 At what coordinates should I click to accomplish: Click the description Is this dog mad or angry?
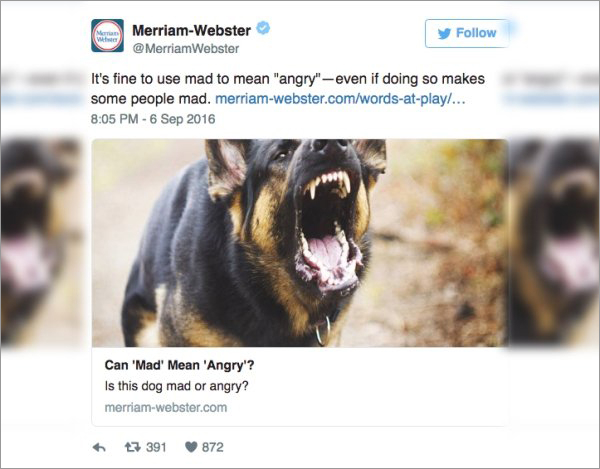click(x=176, y=386)
